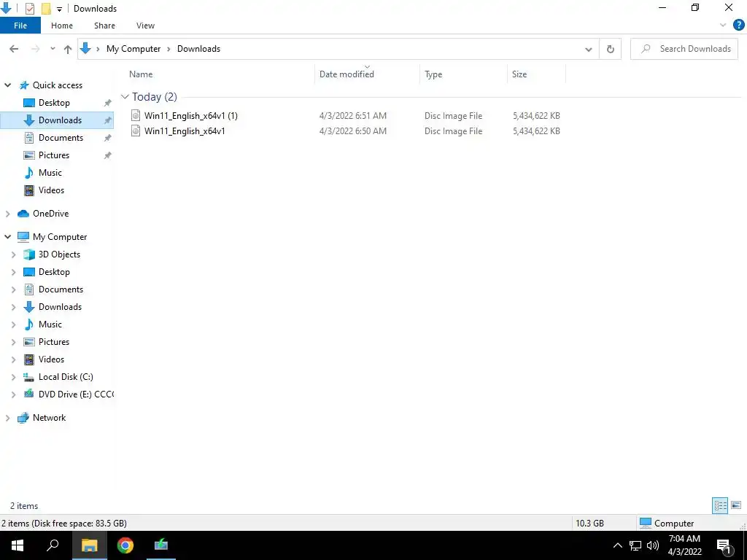Click the Search Downloads field
Image resolution: width=747 pixels, height=560 pixels.
click(x=684, y=49)
